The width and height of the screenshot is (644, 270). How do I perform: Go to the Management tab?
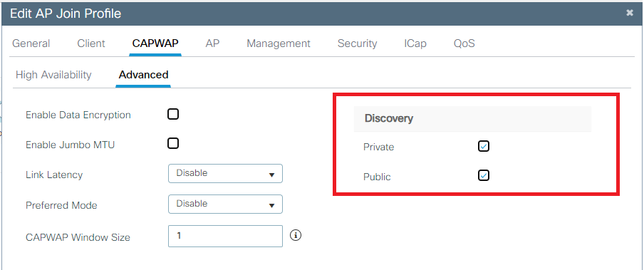pos(279,43)
